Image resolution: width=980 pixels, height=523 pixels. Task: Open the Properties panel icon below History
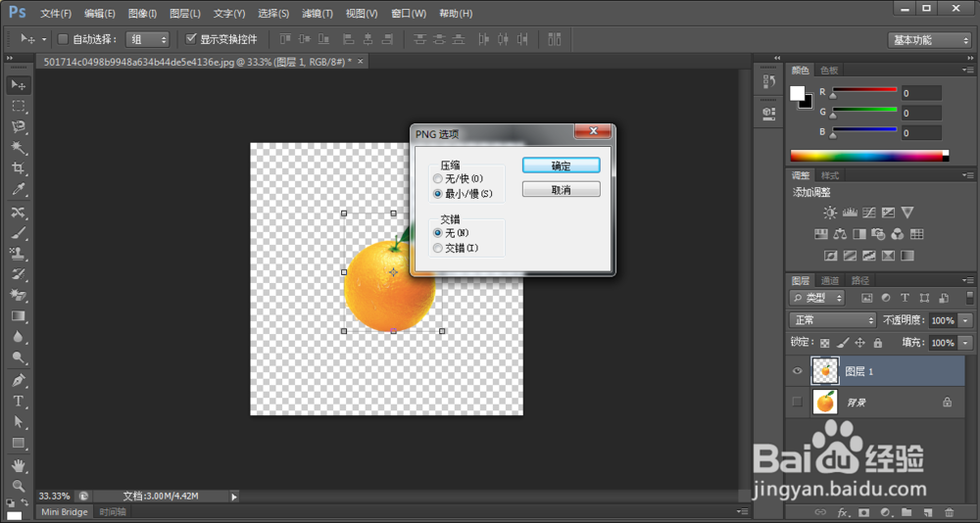tap(769, 113)
